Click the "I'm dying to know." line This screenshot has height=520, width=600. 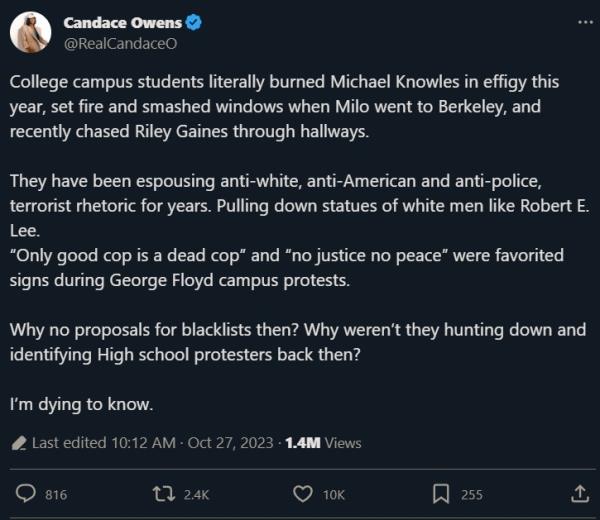click(x=81, y=404)
